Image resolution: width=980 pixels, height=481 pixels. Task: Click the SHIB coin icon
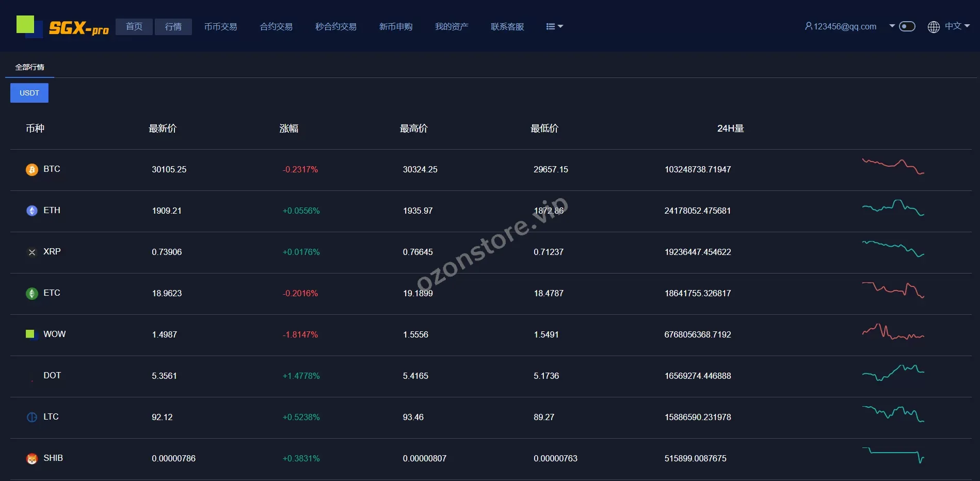click(x=32, y=459)
